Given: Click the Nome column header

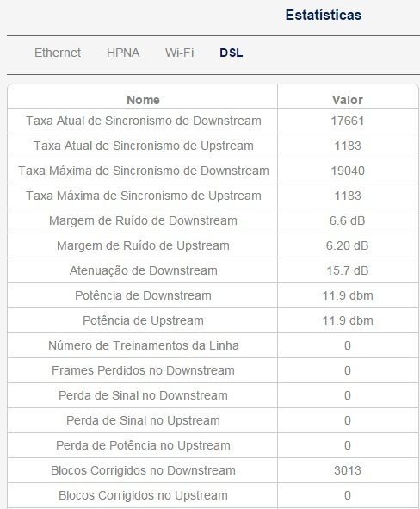Looking at the screenshot, I should [143, 100].
